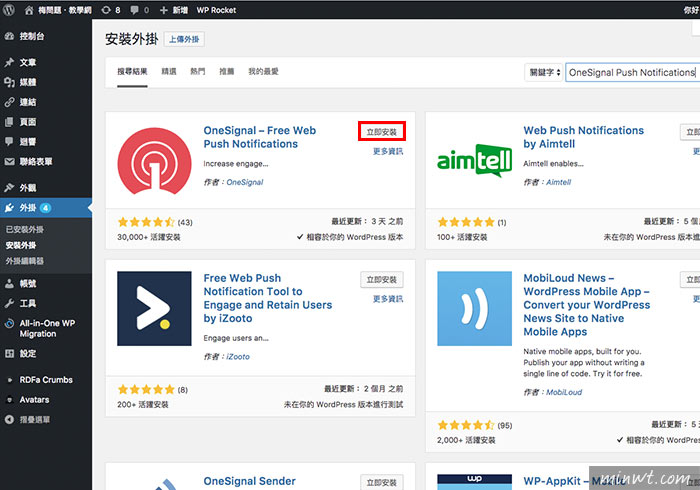
Task: Click Install Now for OneSignal Sender
Action: point(382,482)
